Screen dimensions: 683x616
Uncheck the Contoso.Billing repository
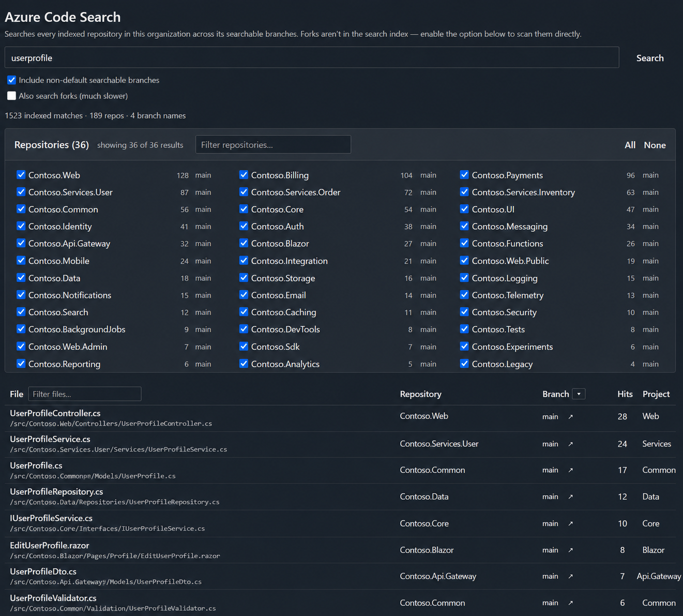click(244, 175)
